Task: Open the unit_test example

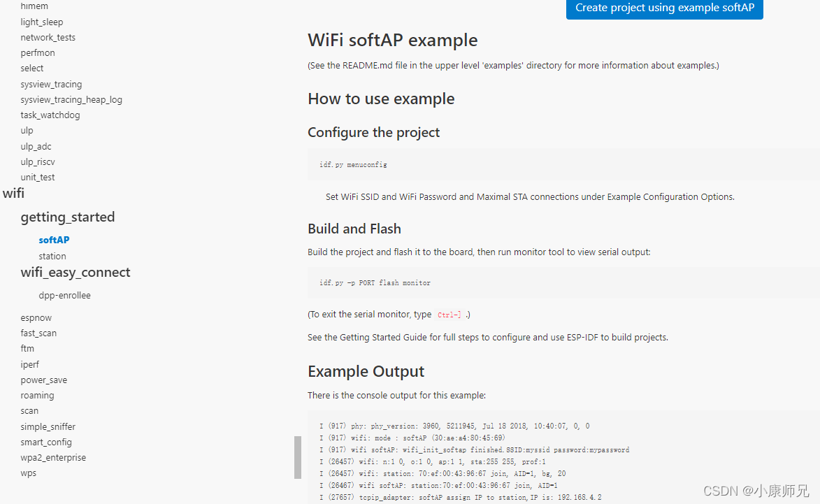Action: pyautogui.click(x=38, y=178)
